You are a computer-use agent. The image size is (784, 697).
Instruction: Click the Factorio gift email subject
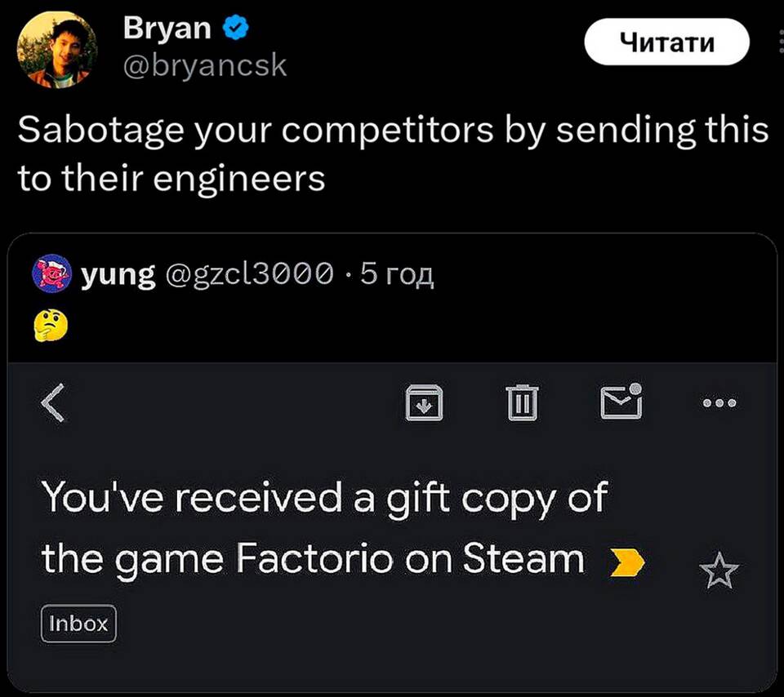(323, 528)
